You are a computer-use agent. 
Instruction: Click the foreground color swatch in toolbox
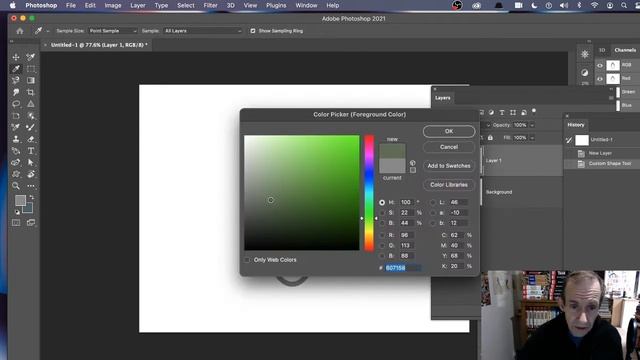point(20,200)
